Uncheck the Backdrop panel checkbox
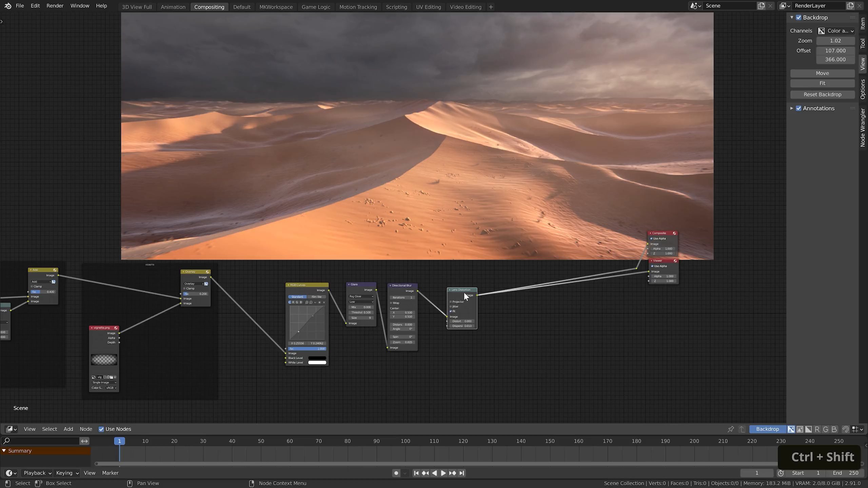 coord(798,17)
